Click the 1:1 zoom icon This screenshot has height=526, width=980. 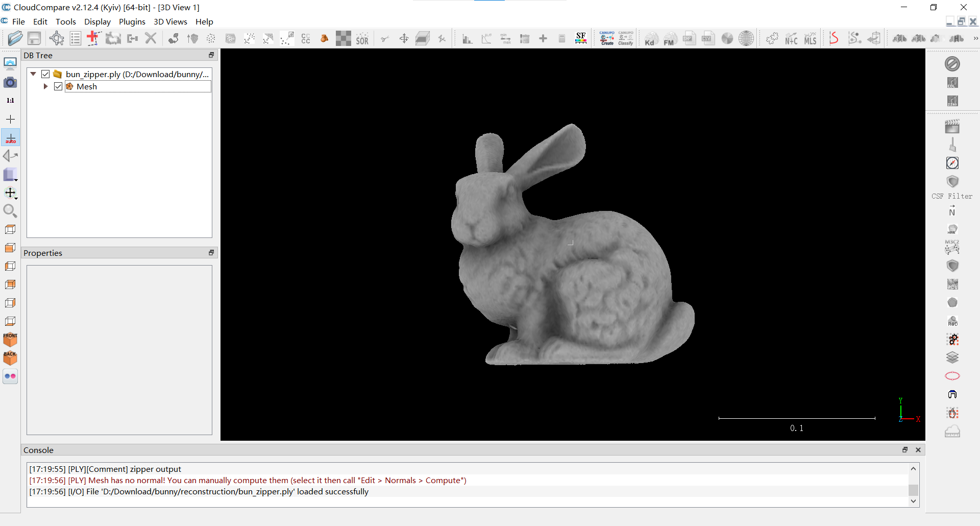10,101
